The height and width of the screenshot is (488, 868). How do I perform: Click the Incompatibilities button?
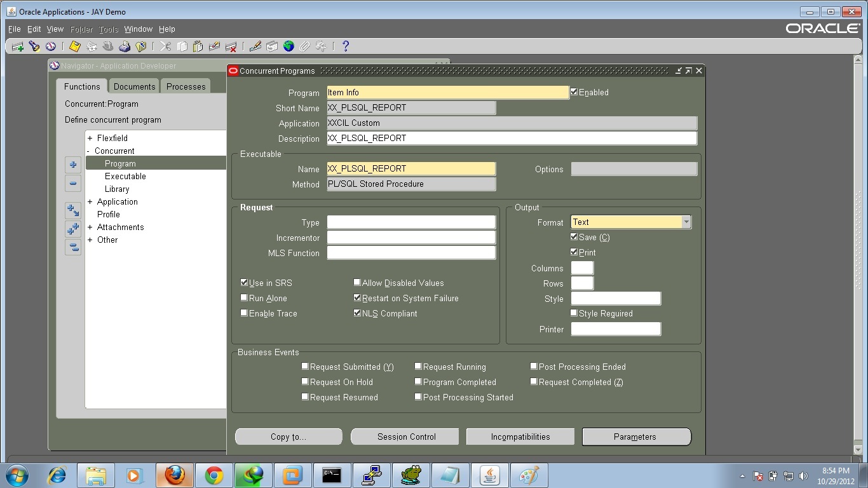[520, 437]
